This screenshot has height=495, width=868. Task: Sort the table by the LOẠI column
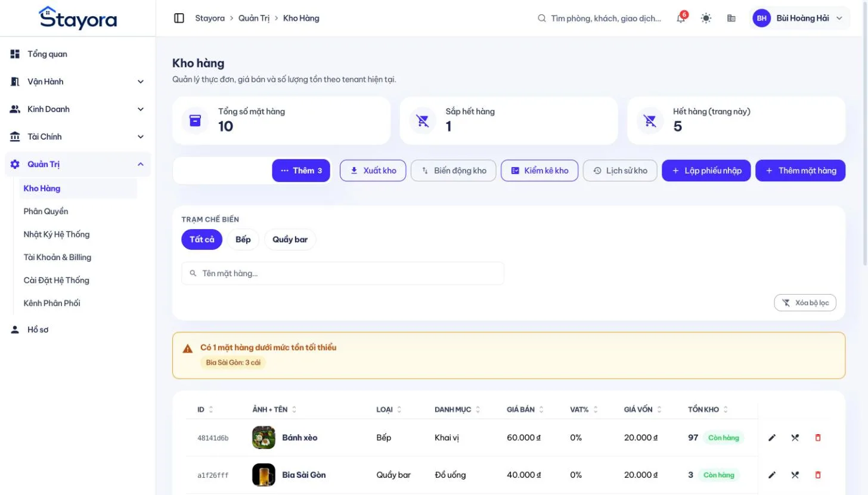tap(389, 410)
